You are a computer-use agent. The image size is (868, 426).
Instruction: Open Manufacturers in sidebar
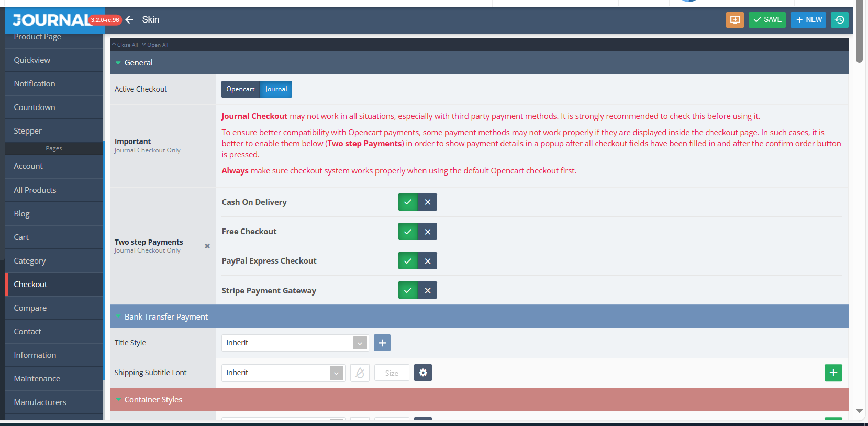(54, 402)
